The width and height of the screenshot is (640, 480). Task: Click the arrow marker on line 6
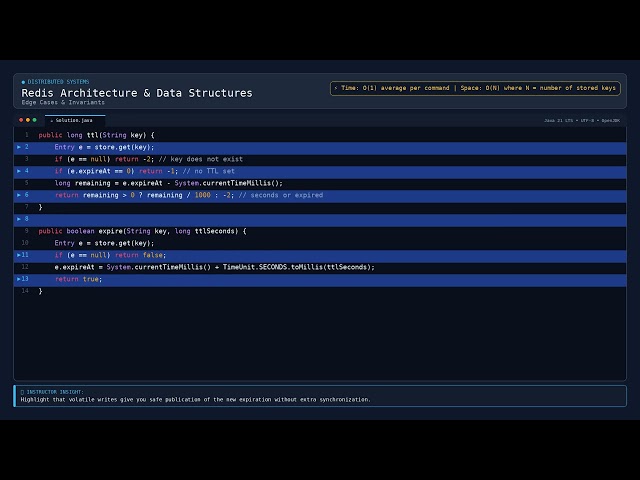pos(19,195)
